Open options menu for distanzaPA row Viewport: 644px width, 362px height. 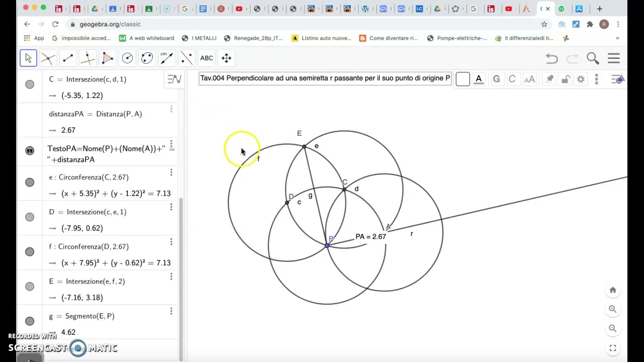click(x=171, y=109)
